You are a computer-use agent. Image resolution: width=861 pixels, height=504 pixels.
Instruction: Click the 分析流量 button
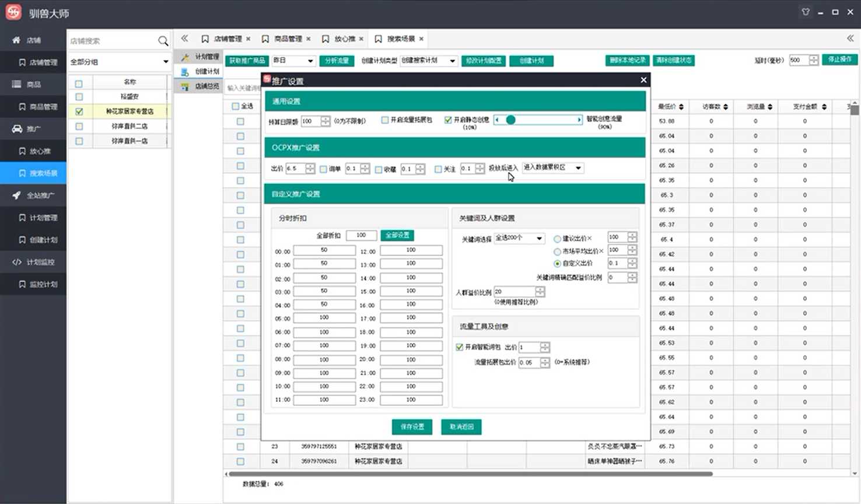coord(337,61)
